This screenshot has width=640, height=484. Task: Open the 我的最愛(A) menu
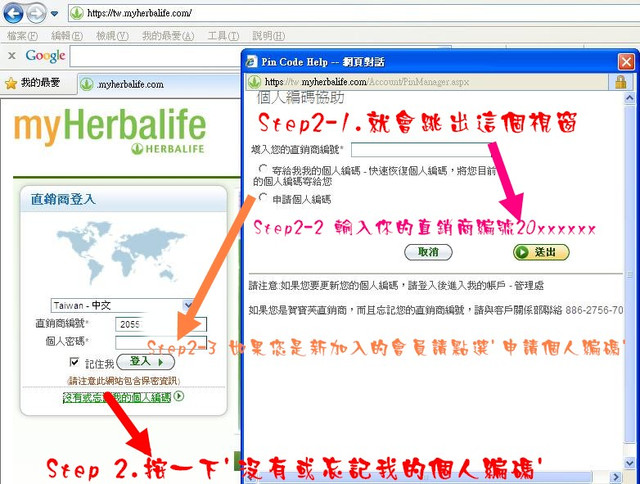[168, 36]
